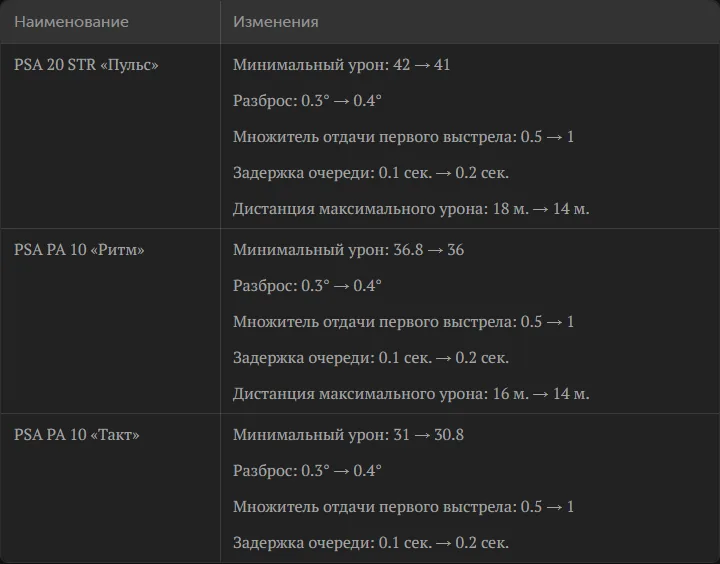Click the Такт Разброс 0.3° → 0.4° line
This screenshot has width=720, height=564.
point(307,471)
